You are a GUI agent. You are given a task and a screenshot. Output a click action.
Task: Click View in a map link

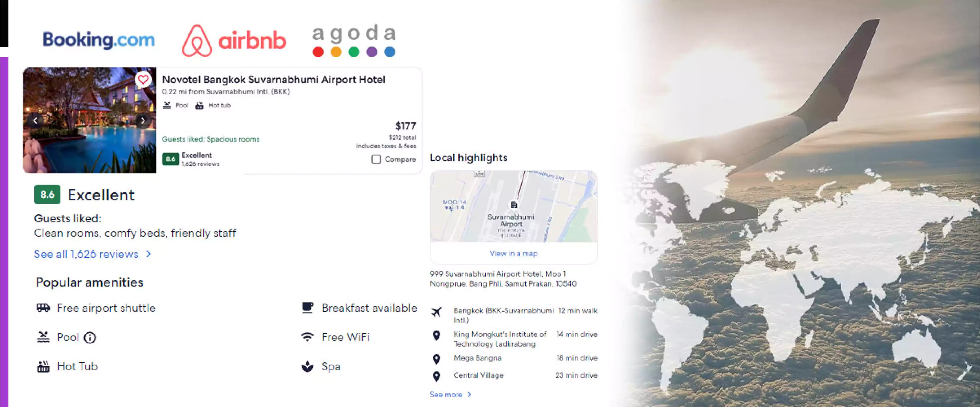513,253
